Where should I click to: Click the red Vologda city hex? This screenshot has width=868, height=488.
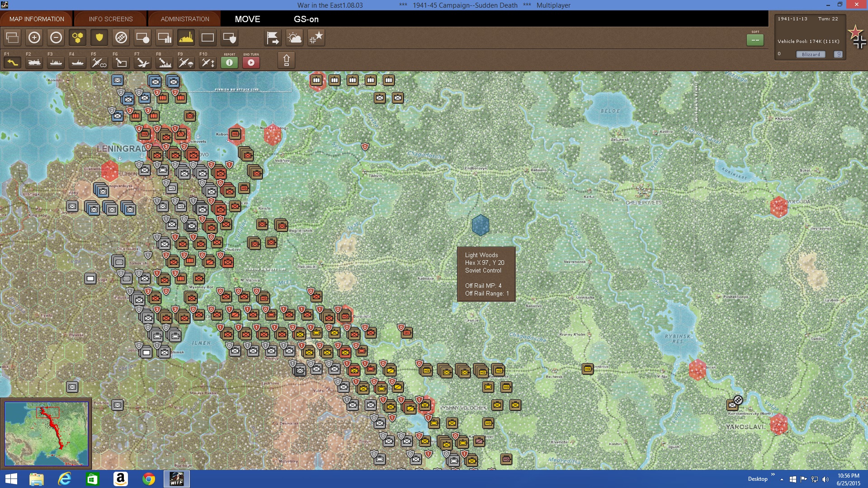click(778, 207)
